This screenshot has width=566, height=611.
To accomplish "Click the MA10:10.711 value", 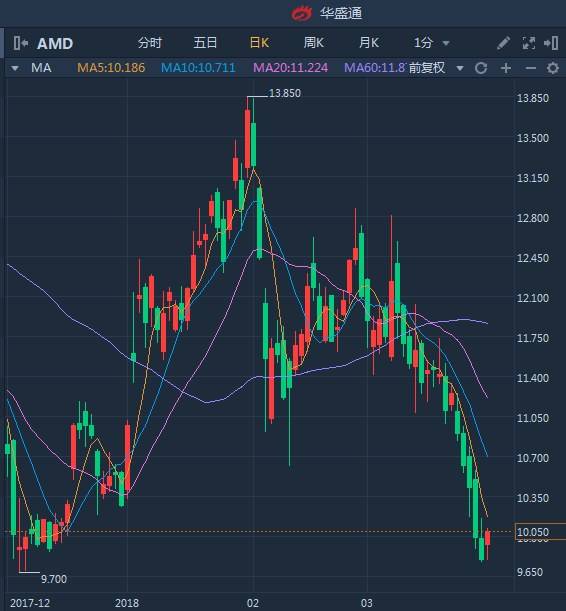I will coord(198,68).
